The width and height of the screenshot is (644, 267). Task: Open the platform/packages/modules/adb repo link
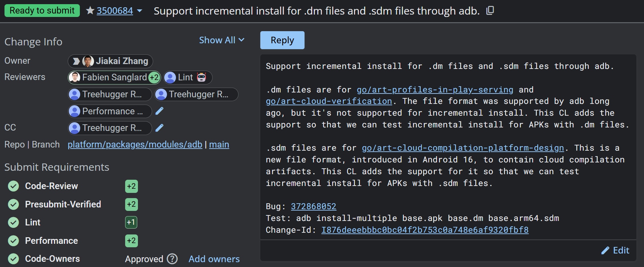(x=135, y=144)
